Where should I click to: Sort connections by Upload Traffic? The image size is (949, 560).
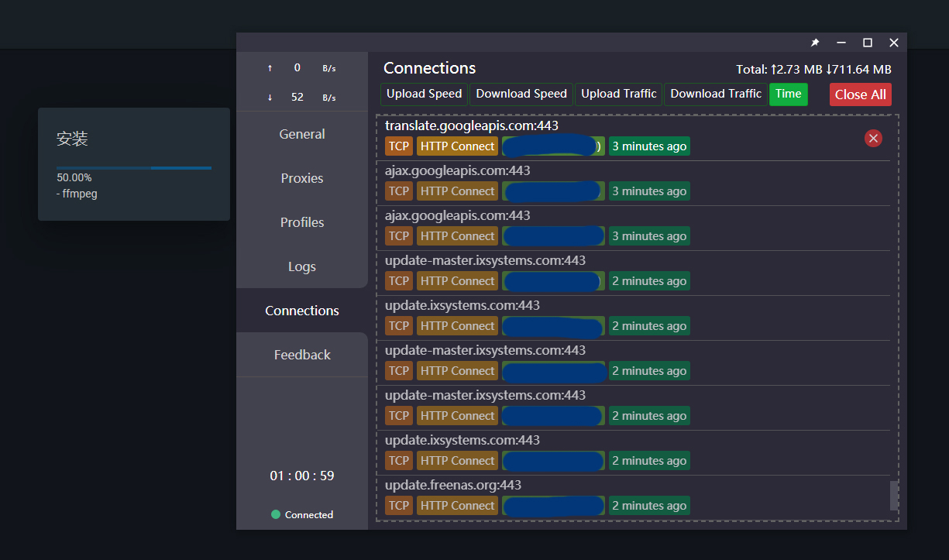(619, 94)
